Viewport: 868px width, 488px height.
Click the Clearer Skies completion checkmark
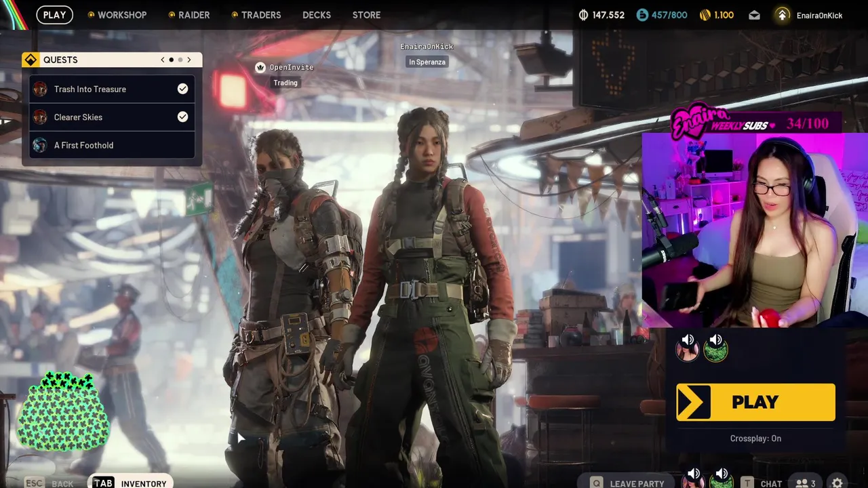point(182,117)
